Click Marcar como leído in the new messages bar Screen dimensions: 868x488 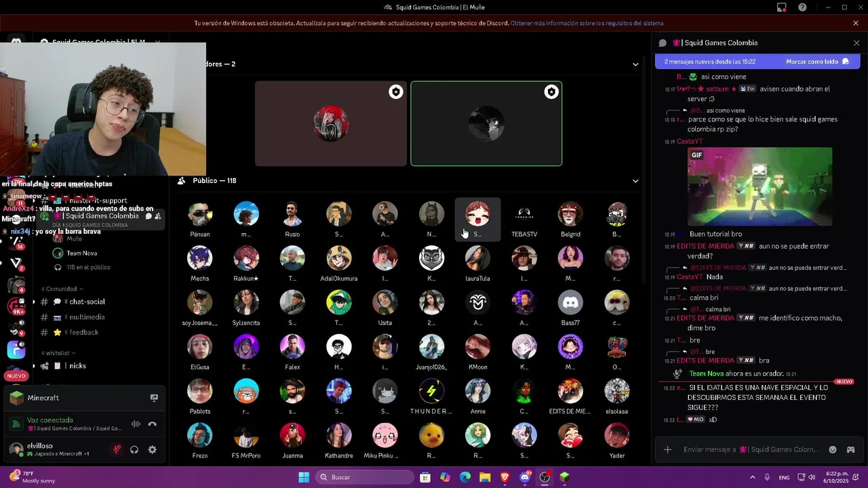[817, 62]
